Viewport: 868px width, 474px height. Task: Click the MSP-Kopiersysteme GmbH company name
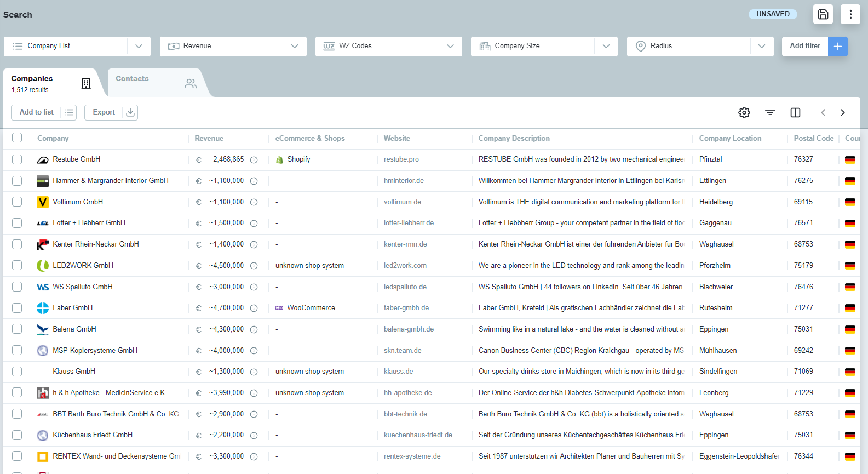click(95, 351)
